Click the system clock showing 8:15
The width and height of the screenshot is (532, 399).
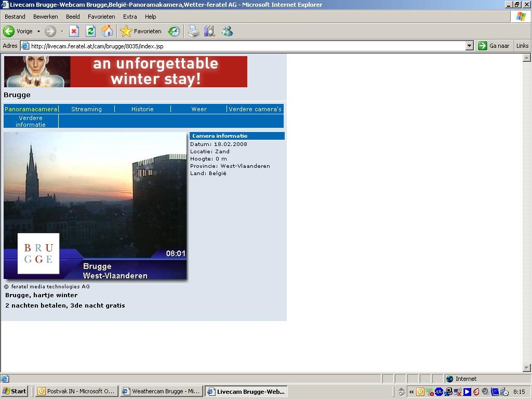tap(519, 392)
